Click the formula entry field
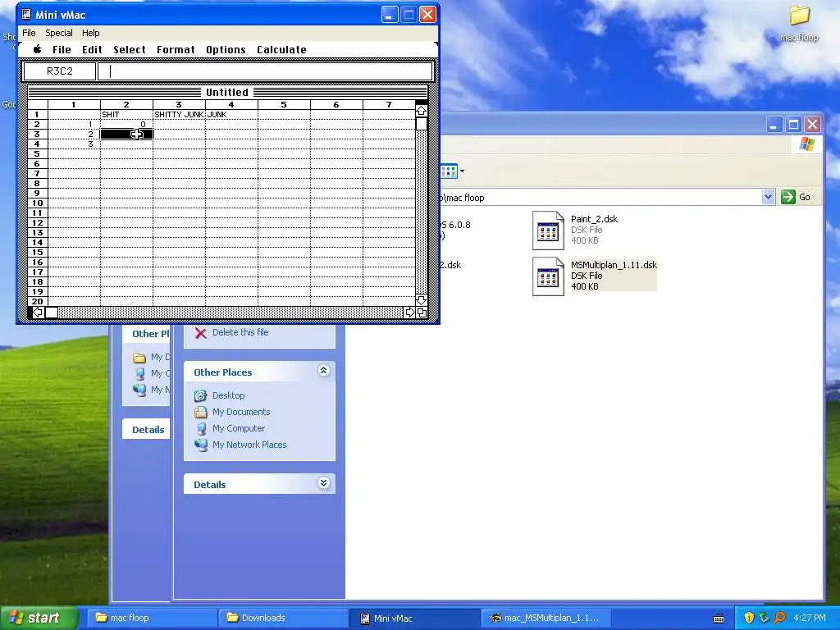Image resolution: width=840 pixels, height=630 pixels. 265,71
